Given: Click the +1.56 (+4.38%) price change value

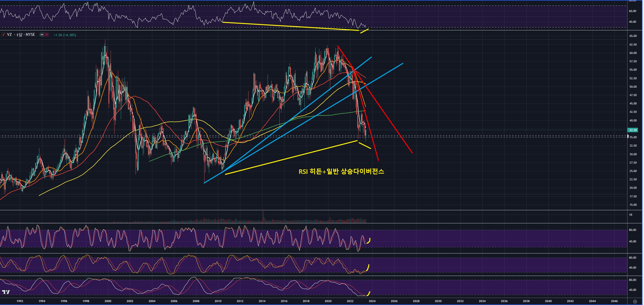Looking at the screenshot, I should [65, 35].
